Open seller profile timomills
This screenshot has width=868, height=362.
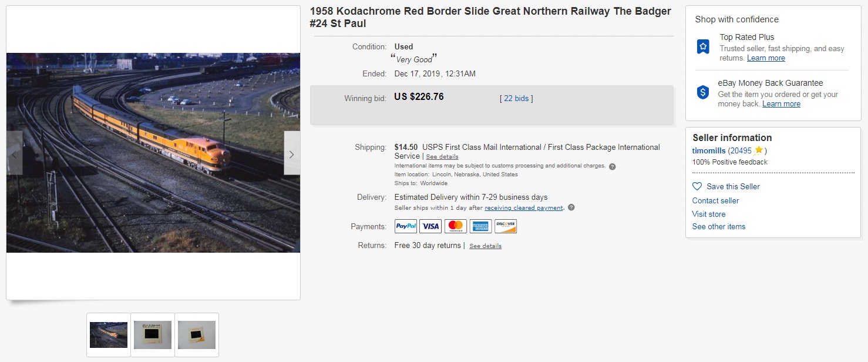[709, 150]
